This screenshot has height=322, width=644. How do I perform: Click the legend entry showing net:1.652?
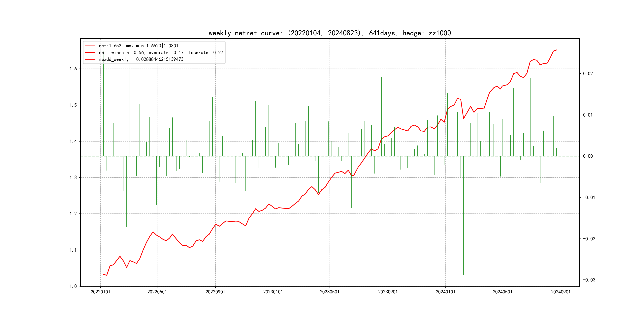coord(138,46)
